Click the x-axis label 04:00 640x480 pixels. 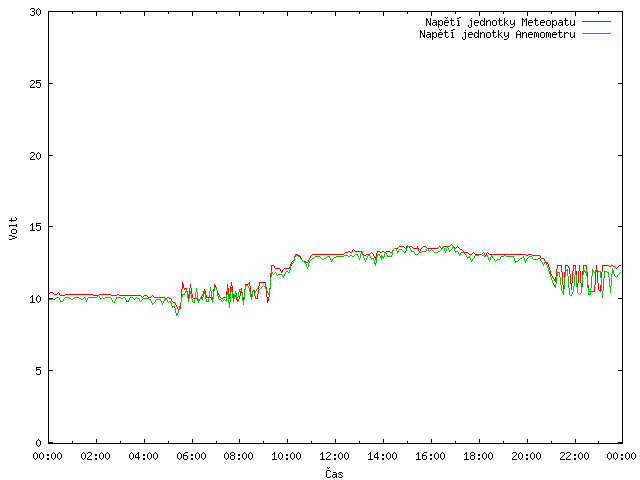[143, 456]
